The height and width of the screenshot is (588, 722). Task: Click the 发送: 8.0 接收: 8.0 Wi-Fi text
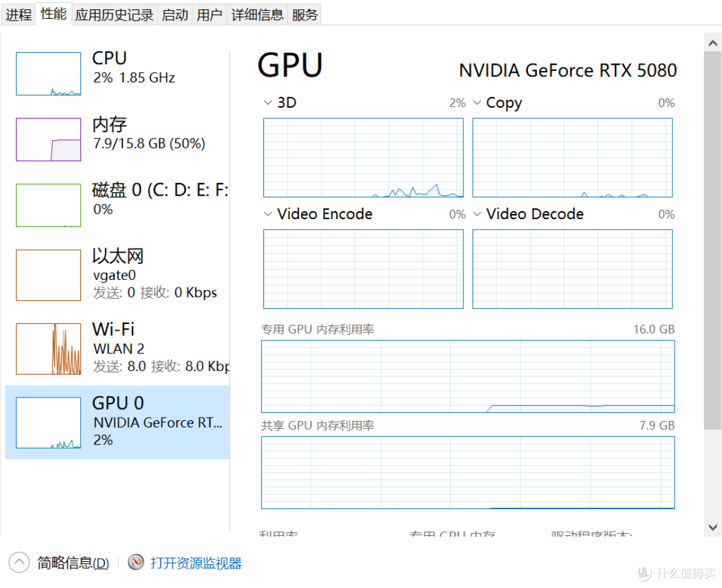(x=161, y=366)
